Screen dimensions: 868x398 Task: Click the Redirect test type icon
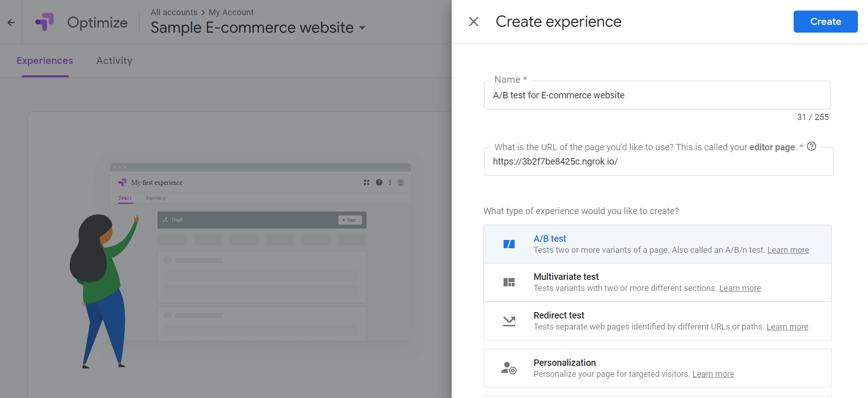click(509, 321)
